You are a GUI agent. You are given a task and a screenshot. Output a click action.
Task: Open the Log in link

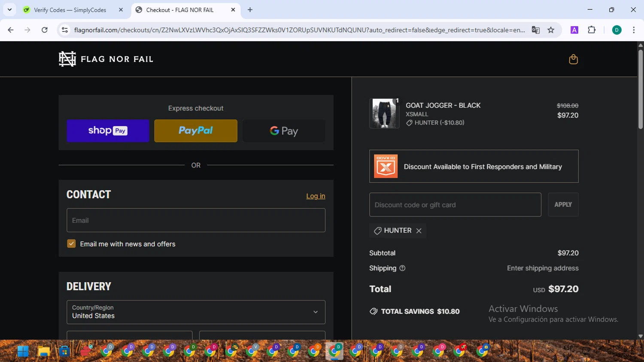(316, 196)
